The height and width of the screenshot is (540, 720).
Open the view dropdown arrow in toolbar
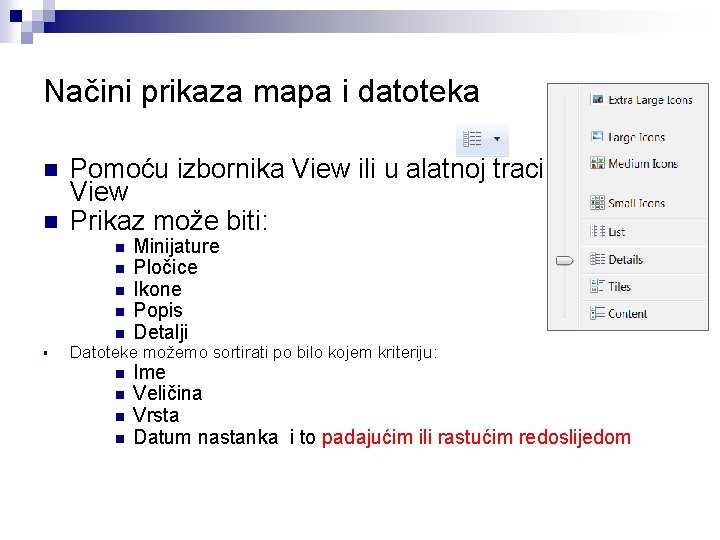[x=497, y=139]
